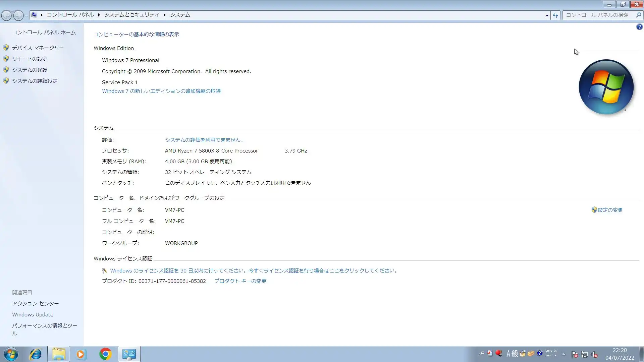Toggle the IME input mode 'A' indicator
This screenshot has height=362, width=644.
508,354
